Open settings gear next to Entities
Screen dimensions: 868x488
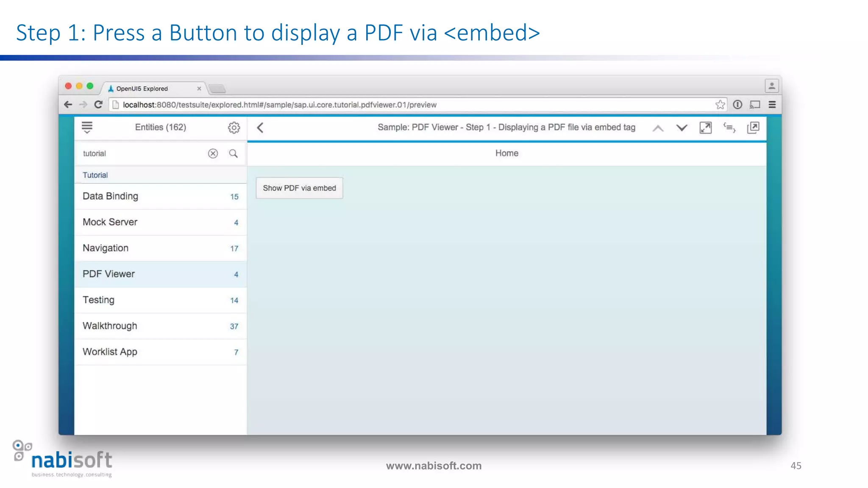(234, 128)
